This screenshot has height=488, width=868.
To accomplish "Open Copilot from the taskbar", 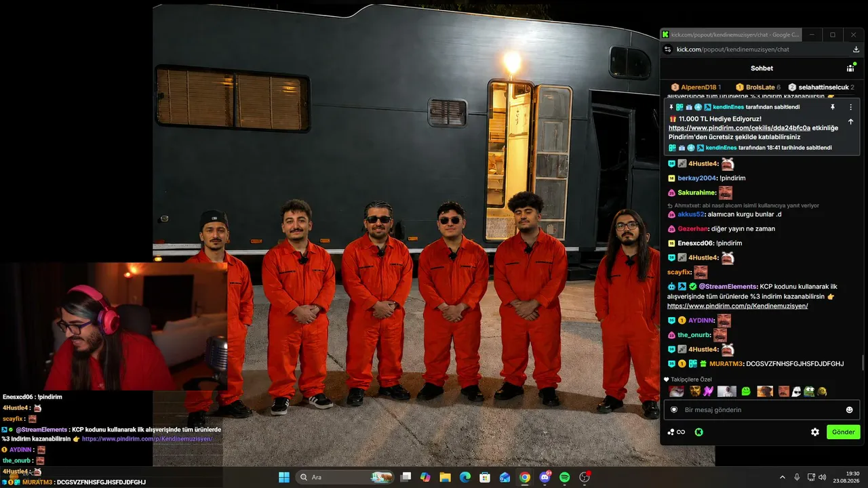I will pos(425,477).
